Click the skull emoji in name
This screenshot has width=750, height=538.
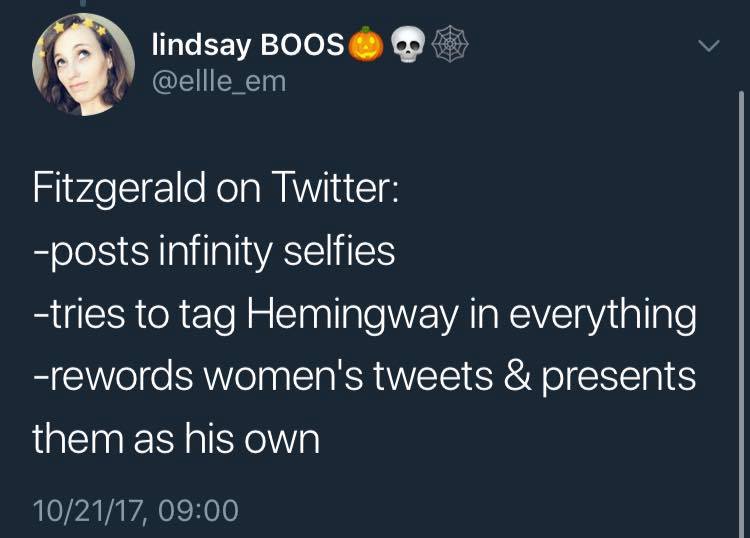click(x=408, y=44)
